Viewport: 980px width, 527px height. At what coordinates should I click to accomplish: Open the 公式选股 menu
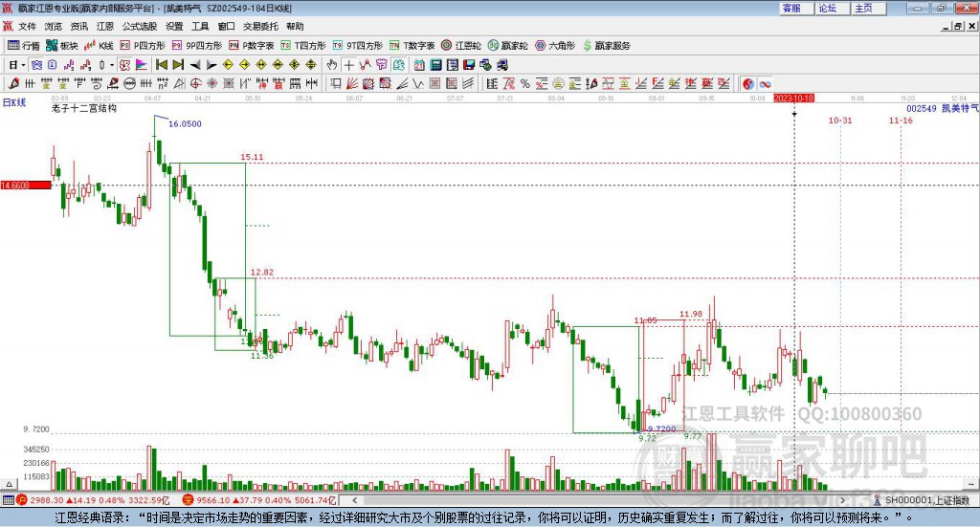(x=140, y=26)
